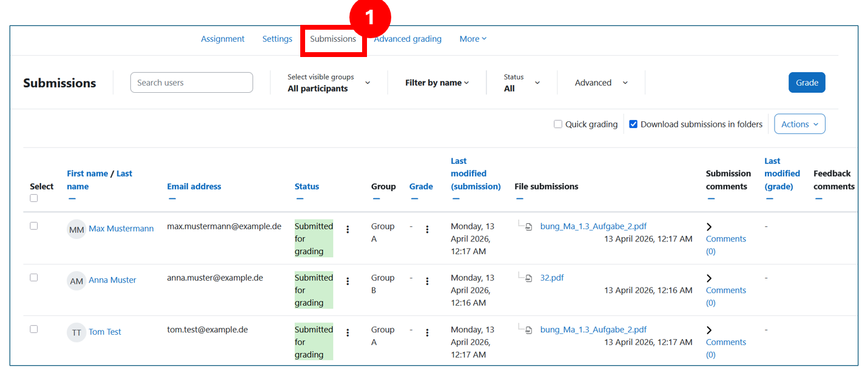This screenshot has height=373, width=868.
Task: Open grade menu for Max Mustermann
Action: [427, 229]
